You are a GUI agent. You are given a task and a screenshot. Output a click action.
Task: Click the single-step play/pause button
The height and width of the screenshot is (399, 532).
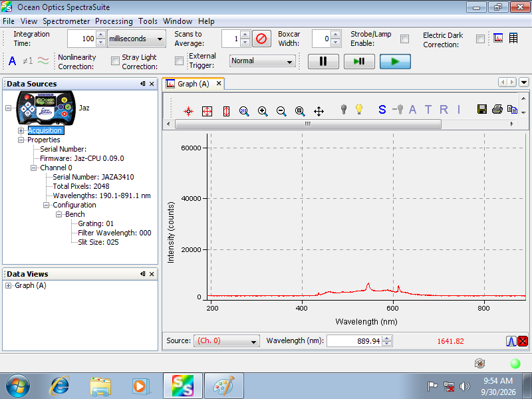[x=359, y=61]
